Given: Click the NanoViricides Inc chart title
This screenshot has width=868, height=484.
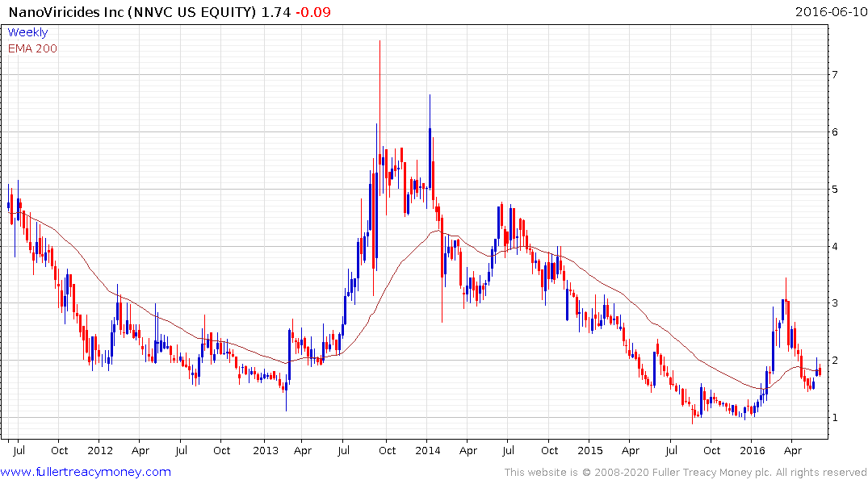Looking at the screenshot, I should (132, 12).
